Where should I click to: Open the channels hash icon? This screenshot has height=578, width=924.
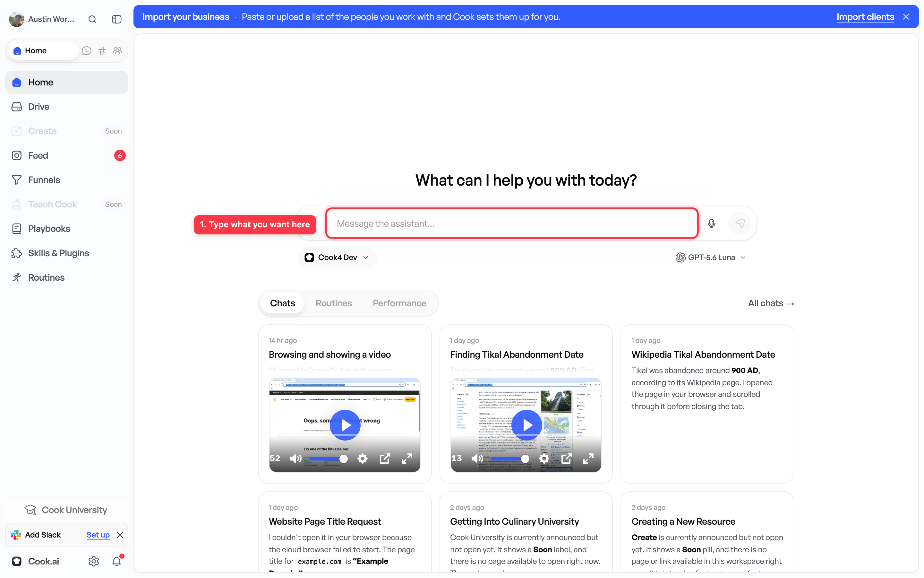(102, 50)
